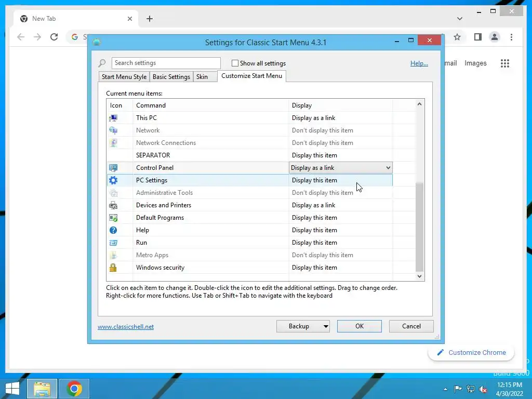532x399 pixels.
Task: Open the Google apps grid
Action: tap(505, 63)
